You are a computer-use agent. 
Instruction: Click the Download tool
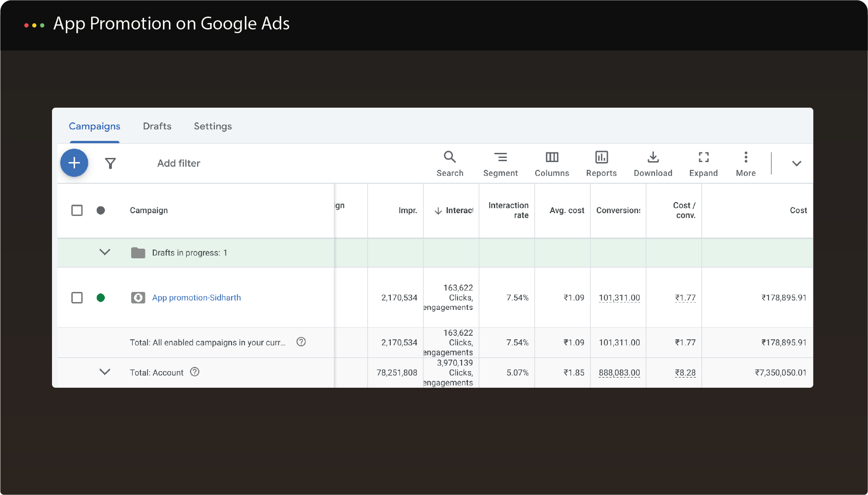click(653, 163)
